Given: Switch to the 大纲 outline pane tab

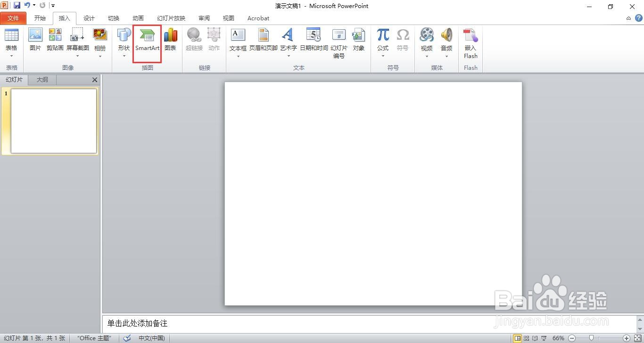Looking at the screenshot, I should pyautogui.click(x=42, y=80).
